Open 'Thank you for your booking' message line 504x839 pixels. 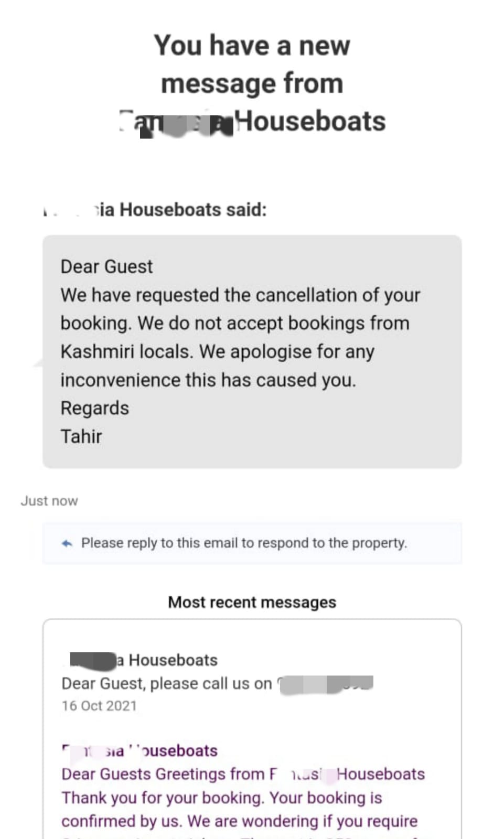pos(222,798)
